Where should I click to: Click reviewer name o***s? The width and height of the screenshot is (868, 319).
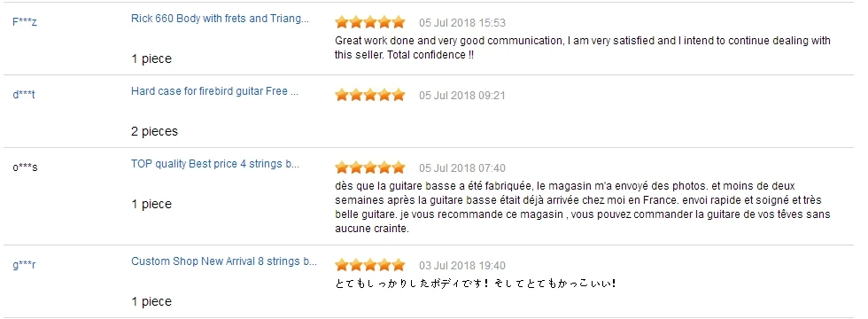click(x=25, y=167)
